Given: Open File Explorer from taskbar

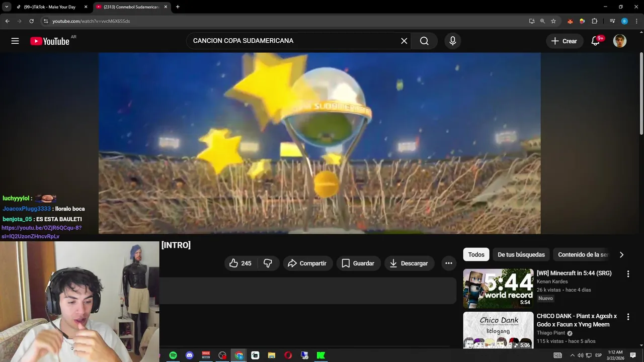Looking at the screenshot, I should tap(272, 355).
